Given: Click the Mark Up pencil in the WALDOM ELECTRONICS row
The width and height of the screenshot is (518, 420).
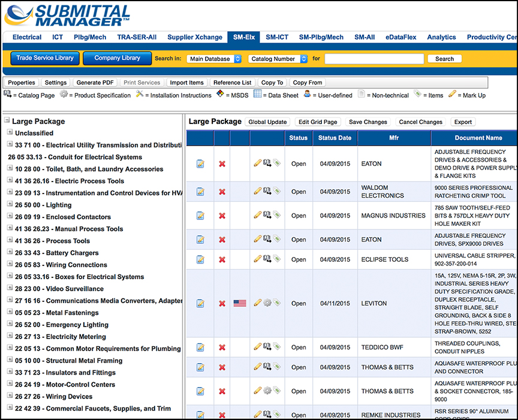Looking at the screenshot, I should point(258,191).
